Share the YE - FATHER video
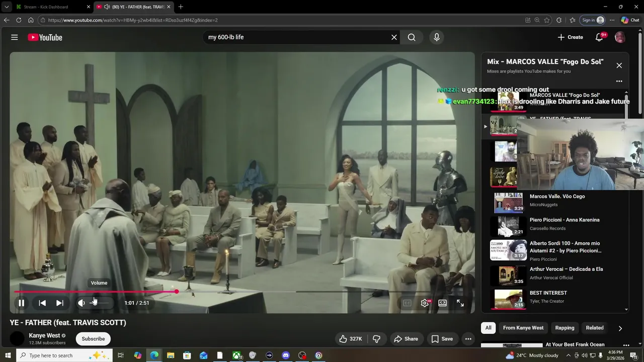The image size is (644, 362). click(406, 339)
